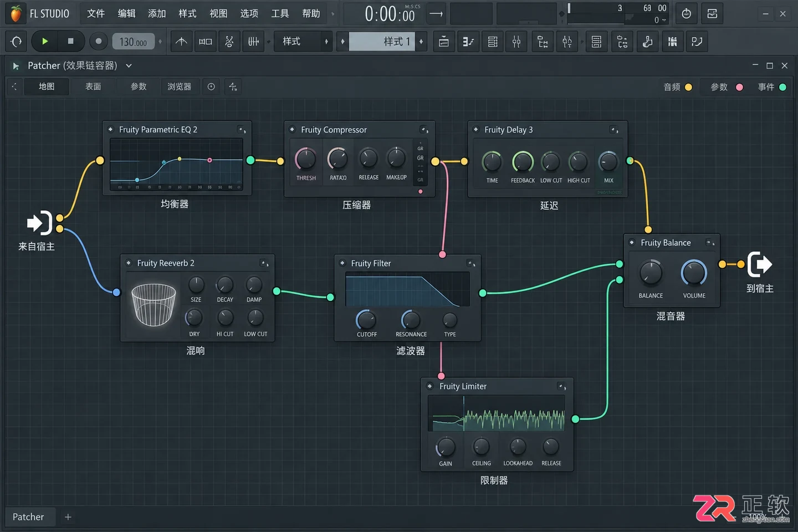This screenshot has height=532, width=798.
Task: Open Fruity Compressor module options arrow
Action: click(x=424, y=130)
